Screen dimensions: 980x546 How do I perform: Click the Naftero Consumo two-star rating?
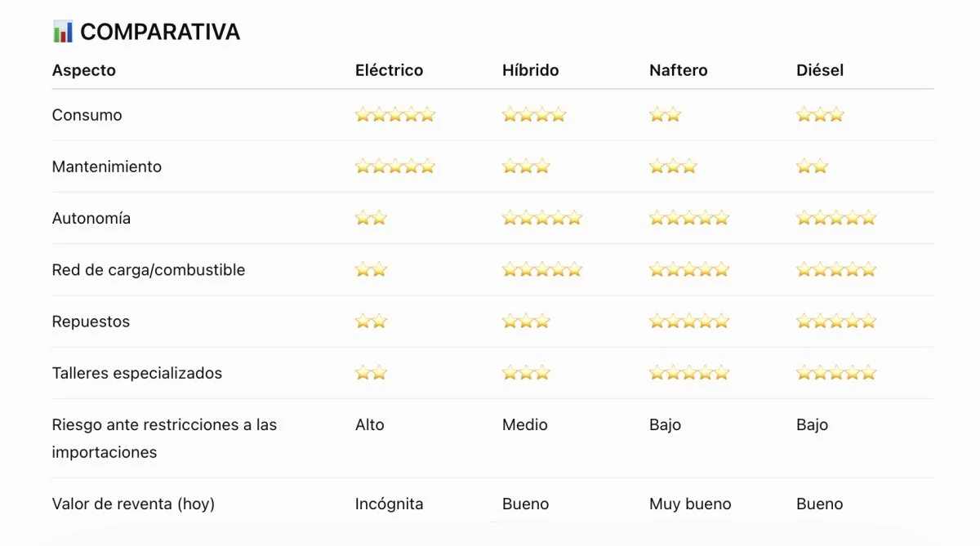pyautogui.click(x=665, y=115)
